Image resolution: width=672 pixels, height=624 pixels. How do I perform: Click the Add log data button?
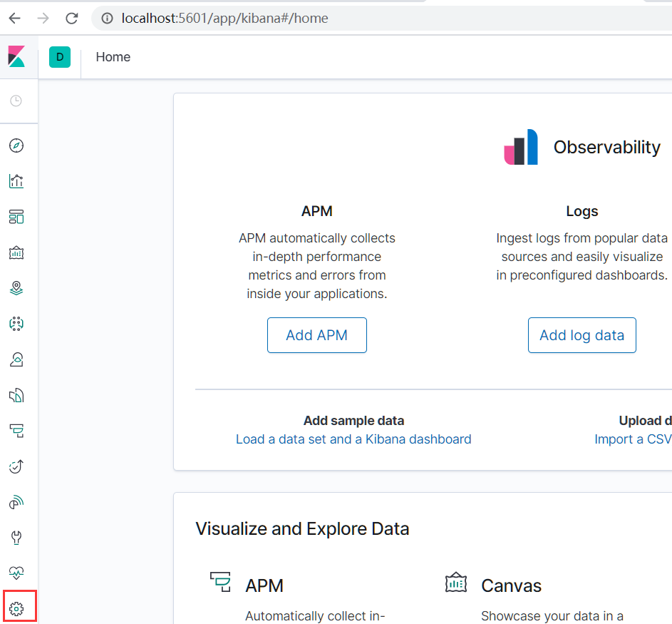(581, 335)
